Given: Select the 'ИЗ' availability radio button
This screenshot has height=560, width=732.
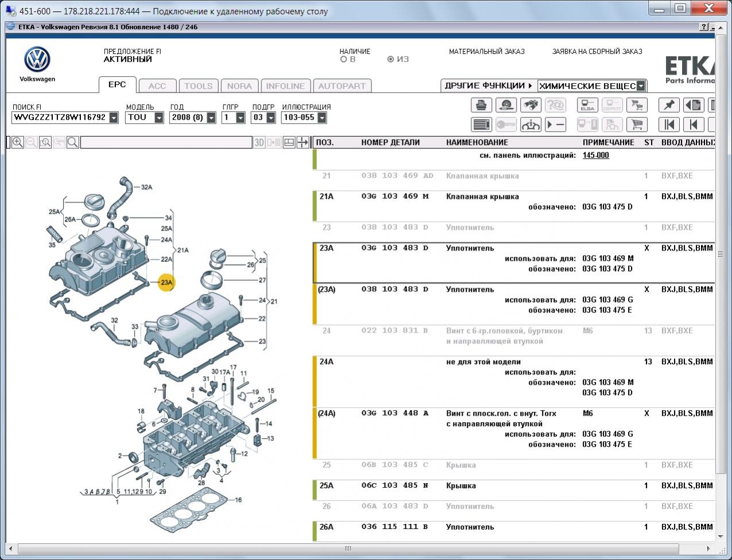Looking at the screenshot, I should click(x=390, y=59).
